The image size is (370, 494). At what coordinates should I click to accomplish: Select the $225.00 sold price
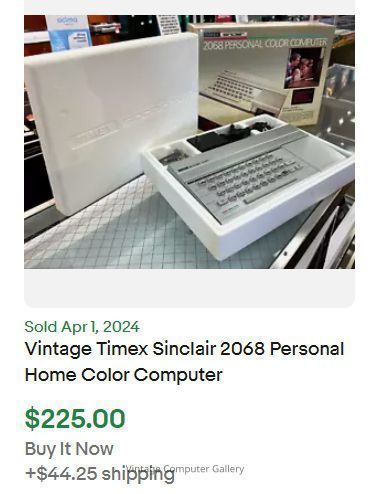tap(75, 418)
